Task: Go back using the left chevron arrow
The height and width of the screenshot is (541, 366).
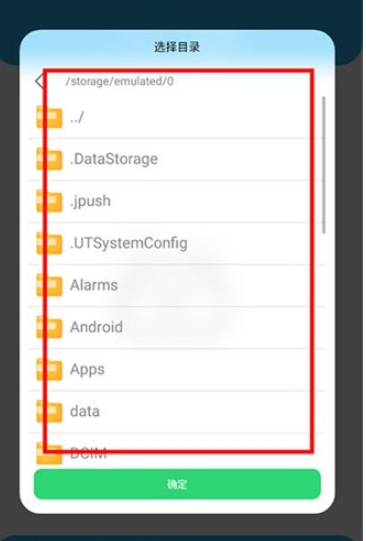Action: coord(39,81)
